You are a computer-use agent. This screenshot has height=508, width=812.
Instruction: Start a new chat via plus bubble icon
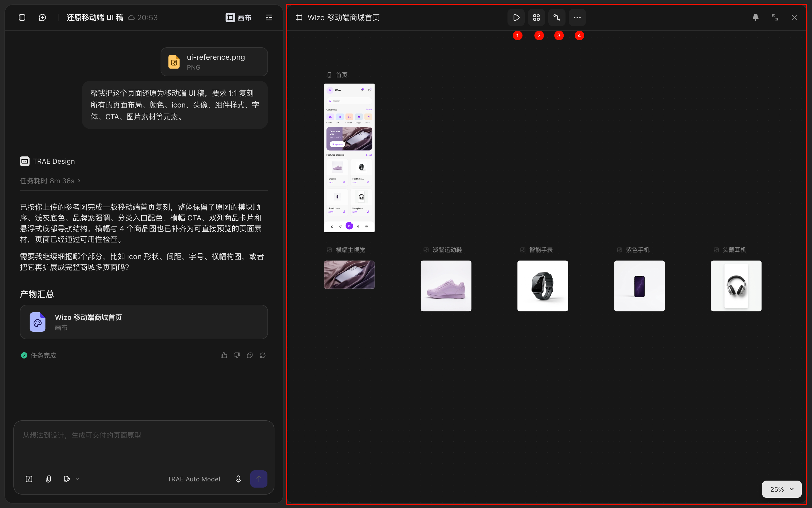(x=42, y=17)
